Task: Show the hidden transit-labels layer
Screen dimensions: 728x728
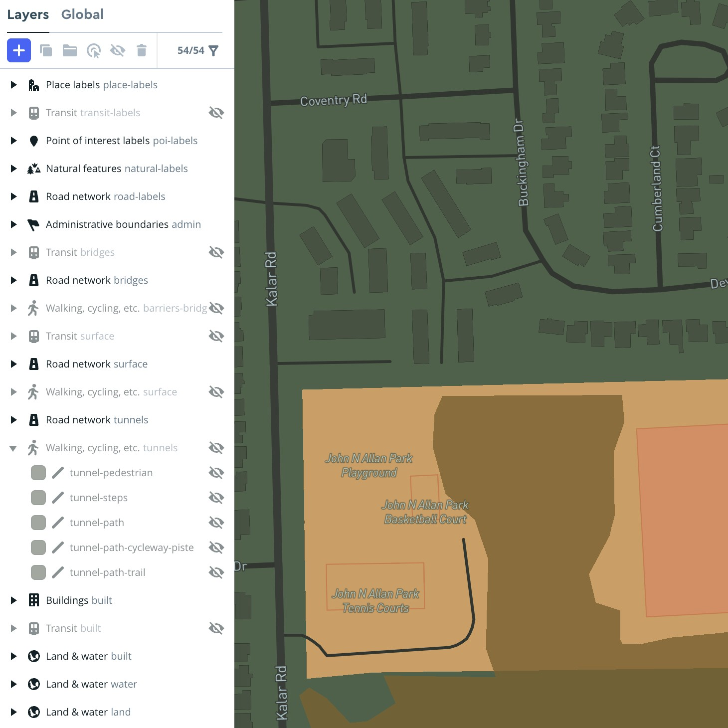Action: tap(216, 112)
